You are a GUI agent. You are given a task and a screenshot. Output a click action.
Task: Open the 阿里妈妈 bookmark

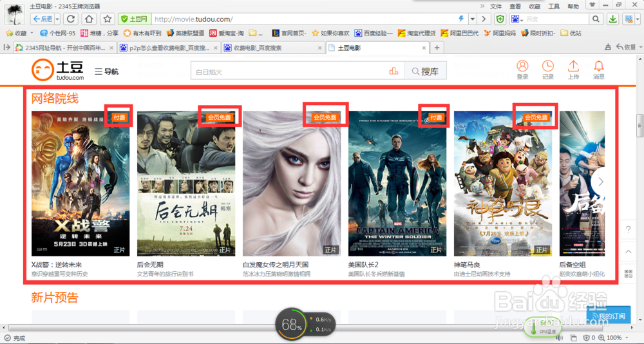(x=500, y=33)
